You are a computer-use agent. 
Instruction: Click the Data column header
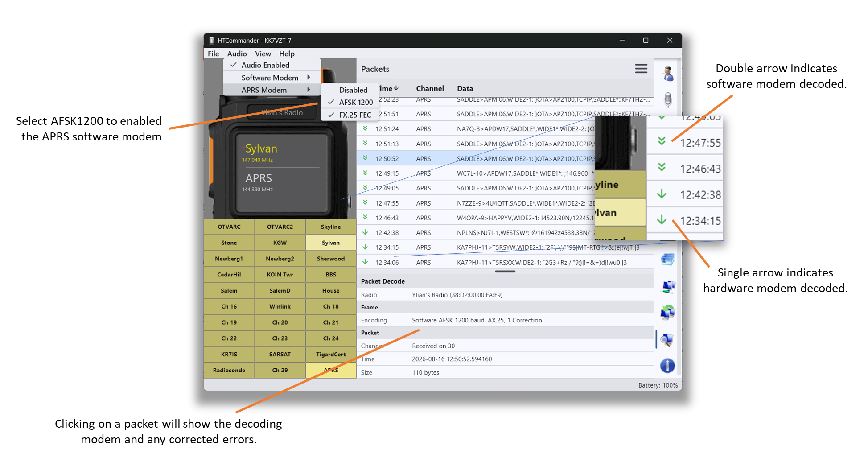tap(465, 88)
